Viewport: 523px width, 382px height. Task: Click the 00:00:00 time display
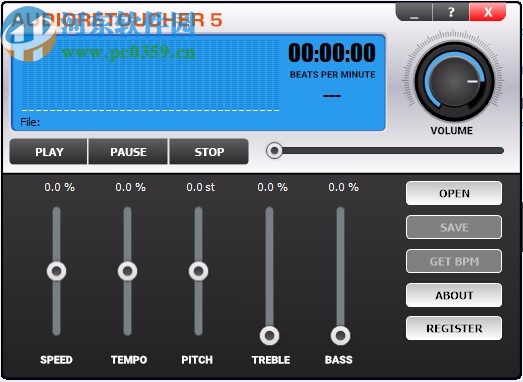click(x=332, y=53)
